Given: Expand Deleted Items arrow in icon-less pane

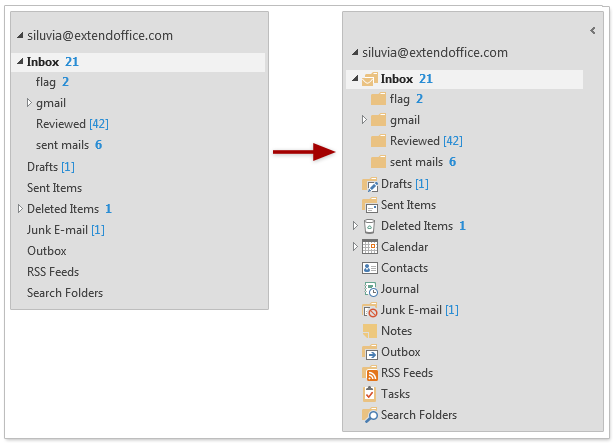Looking at the screenshot, I should click(19, 209).
